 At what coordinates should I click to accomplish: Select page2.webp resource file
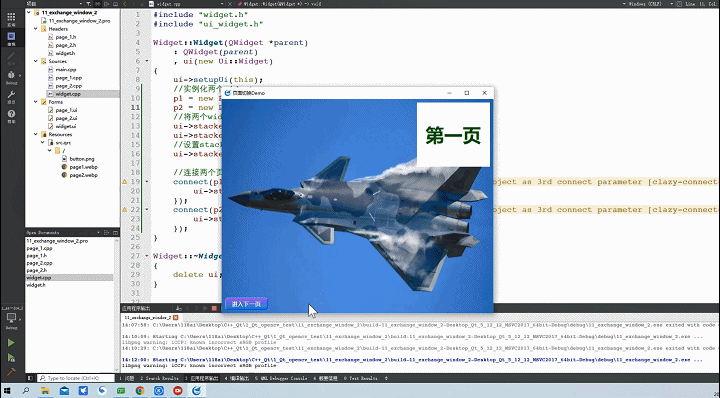pyautogui.click(x=83, y=175)
